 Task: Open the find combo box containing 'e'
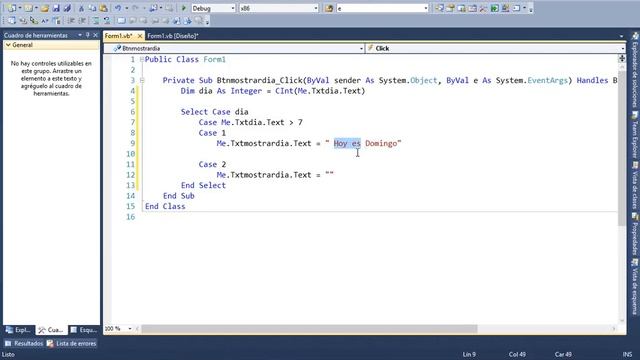(426, 8)
